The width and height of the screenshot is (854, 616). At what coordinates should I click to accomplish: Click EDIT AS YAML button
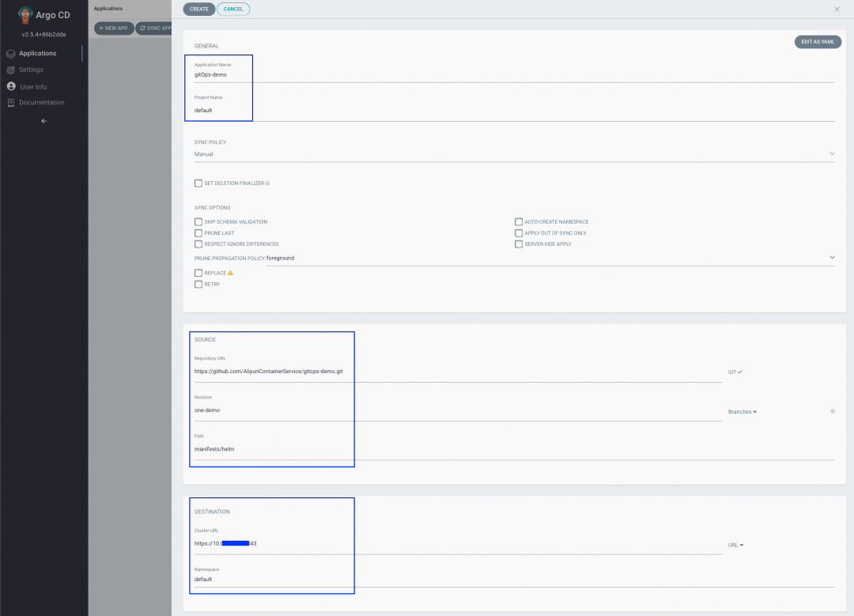coord(818,42)
